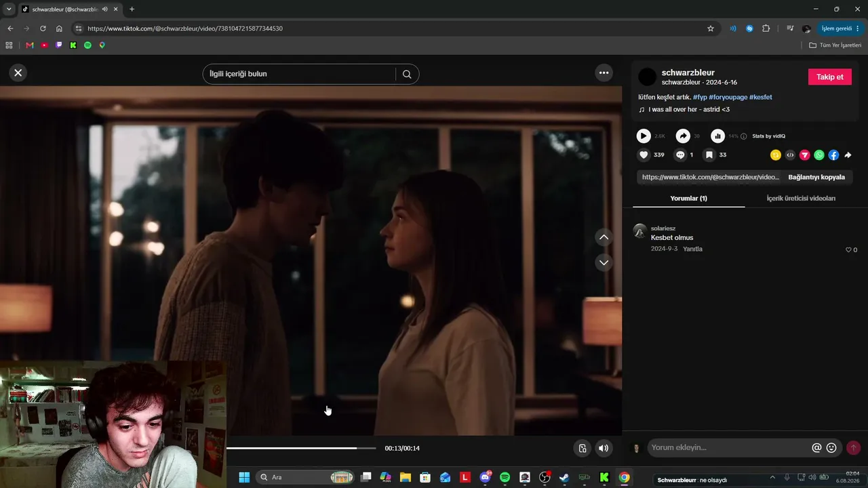Copy link with Bağlantıyı kopyala

coord(816,177)
